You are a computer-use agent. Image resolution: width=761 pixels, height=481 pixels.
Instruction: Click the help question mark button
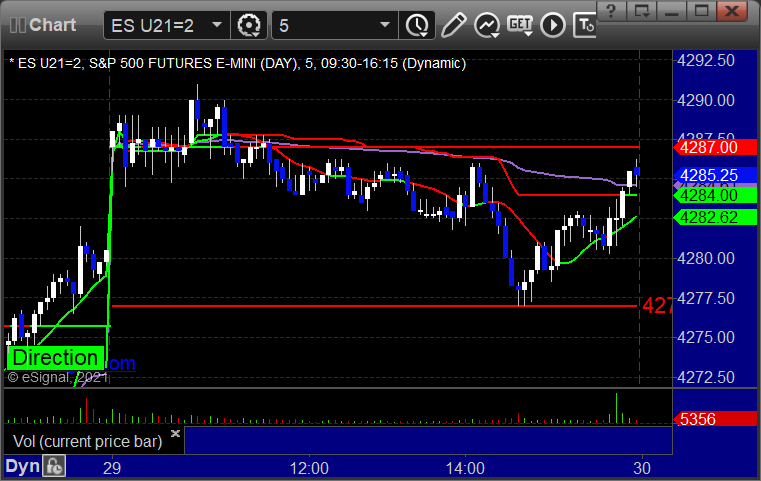coord(611,11)
